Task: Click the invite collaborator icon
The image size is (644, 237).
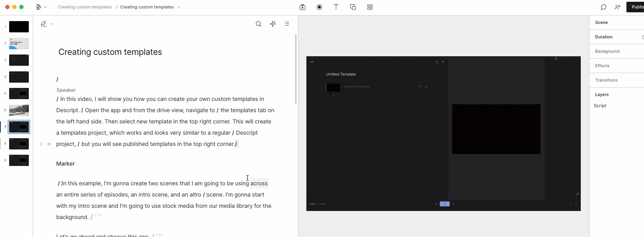Action: pos(618,7)
